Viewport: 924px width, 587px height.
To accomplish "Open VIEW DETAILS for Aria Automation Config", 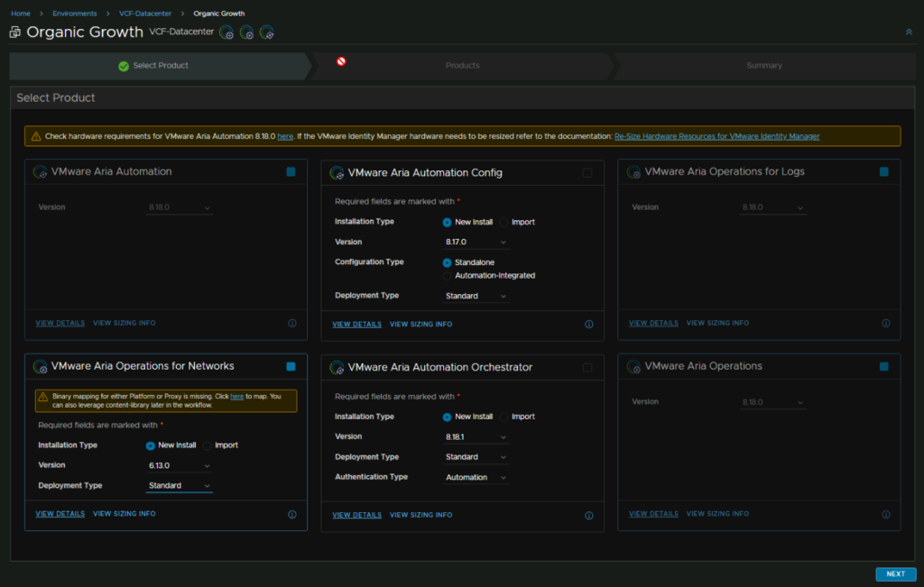I will click(356, 325).
